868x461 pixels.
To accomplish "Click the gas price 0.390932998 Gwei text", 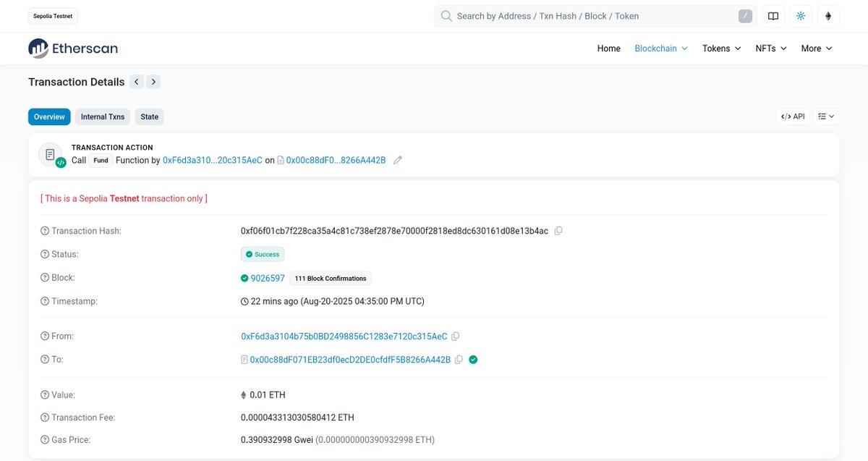I will tap(277, 440).
